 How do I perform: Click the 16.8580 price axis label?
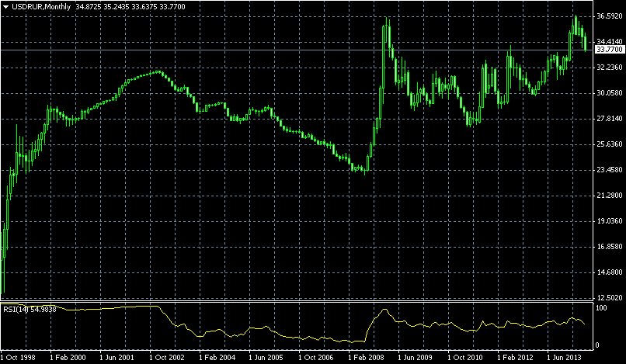tap(609, 247)
